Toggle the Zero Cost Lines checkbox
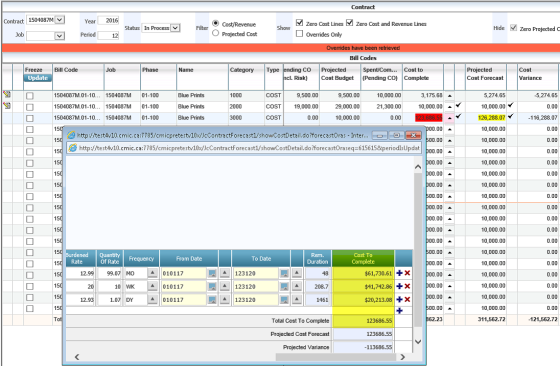 click(299, 23)
